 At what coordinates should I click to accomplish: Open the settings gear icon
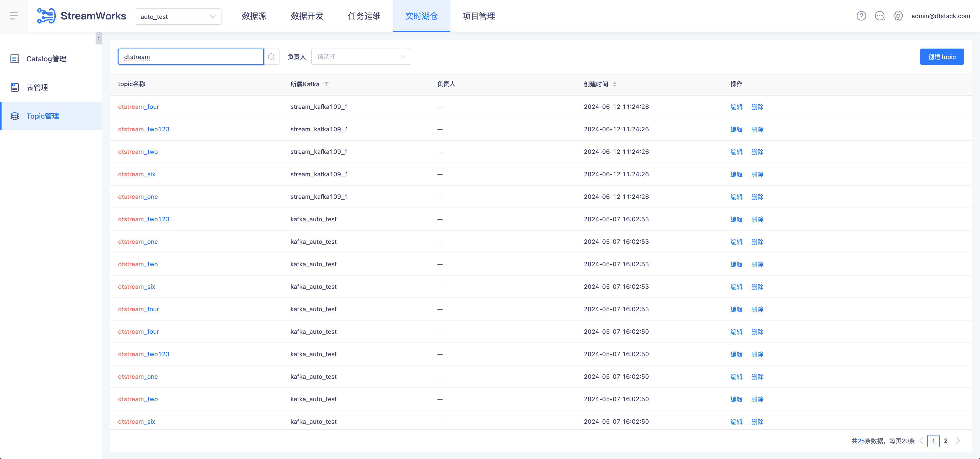[x=898, y=16]
